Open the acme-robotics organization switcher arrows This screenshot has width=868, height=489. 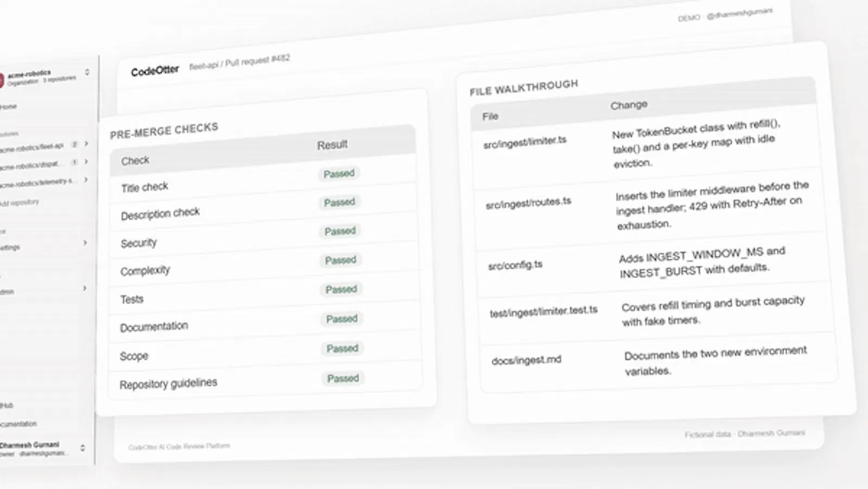coord(87,72)
